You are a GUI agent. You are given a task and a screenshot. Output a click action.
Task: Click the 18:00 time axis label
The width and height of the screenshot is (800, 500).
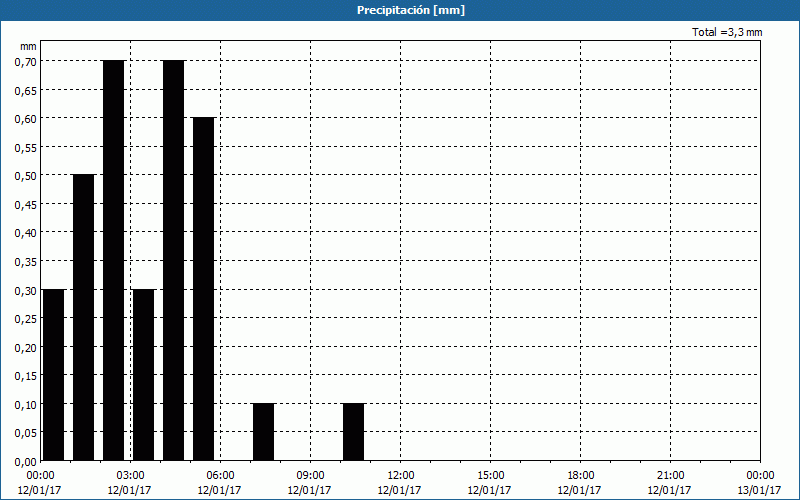(581, 476)
